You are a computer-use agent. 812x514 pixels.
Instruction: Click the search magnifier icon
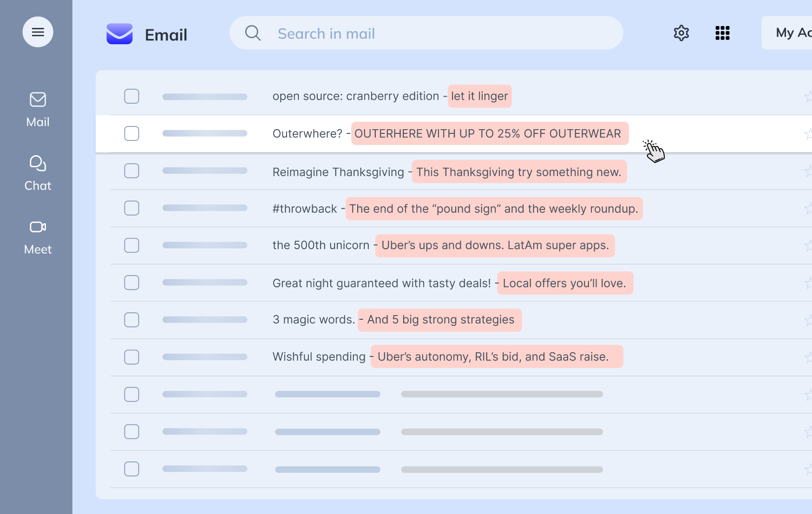(253, 33)
